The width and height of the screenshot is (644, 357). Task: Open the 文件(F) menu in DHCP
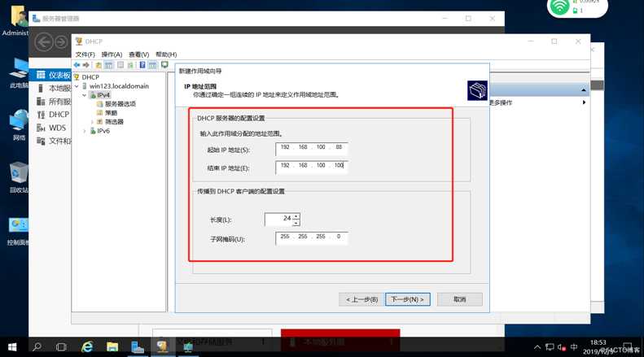pos(85,54)
